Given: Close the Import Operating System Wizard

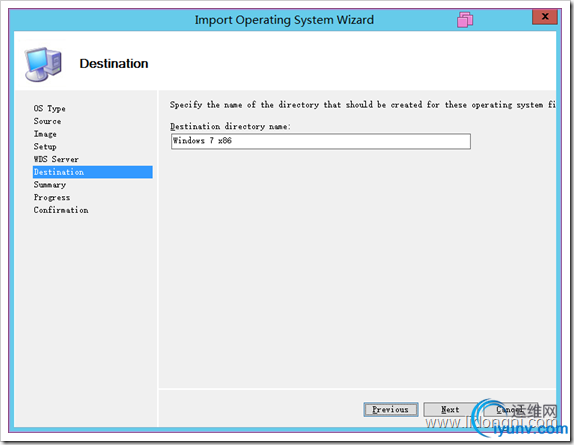Looking at the screenshot, I should coord(545,16).
